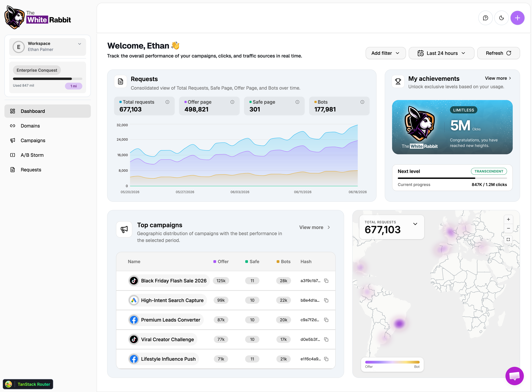Open the Last 24 hours date range
The image size is (532, 392).
tap(441, 53)
